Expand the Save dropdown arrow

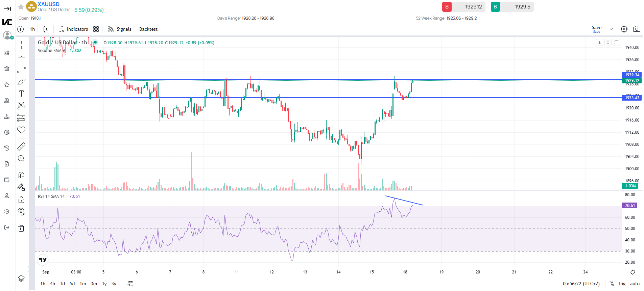[611, 29]
